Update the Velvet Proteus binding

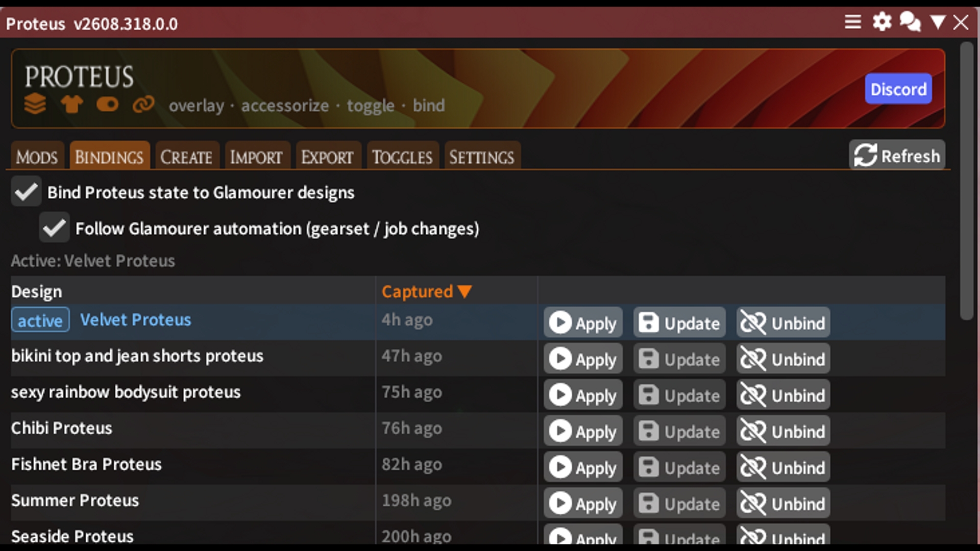[x=679, y=322]
